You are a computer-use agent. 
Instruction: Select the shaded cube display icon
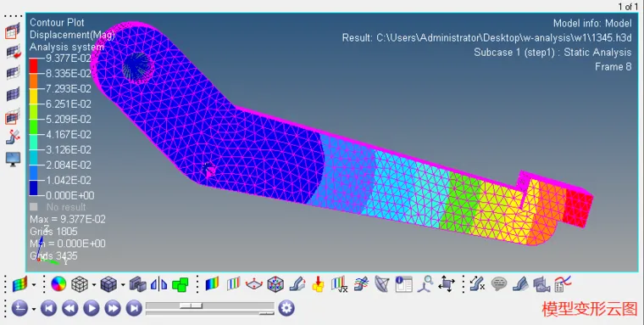[108, 284]
